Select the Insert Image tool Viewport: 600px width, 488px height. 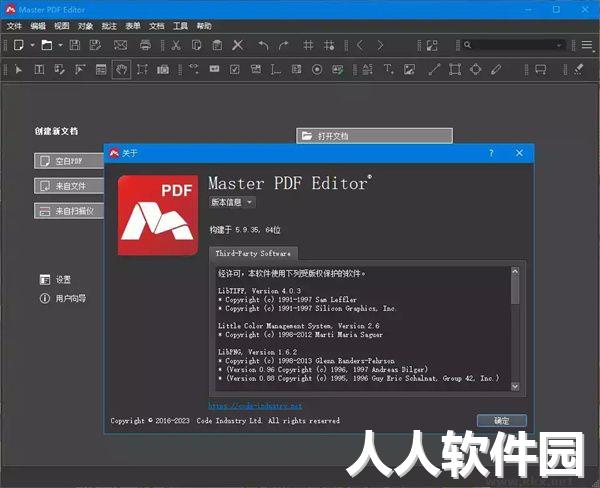click(409, 70)
